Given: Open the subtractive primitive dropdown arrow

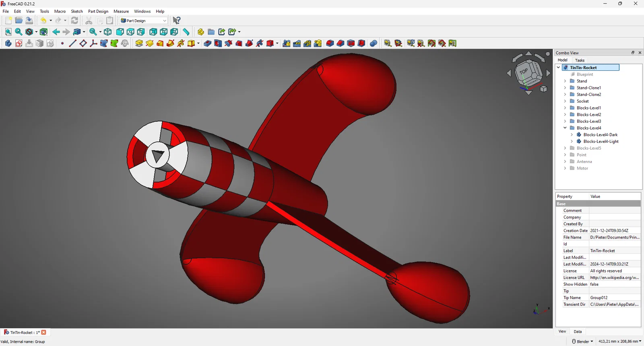Looking at the screenshot, I should point(277,43).
